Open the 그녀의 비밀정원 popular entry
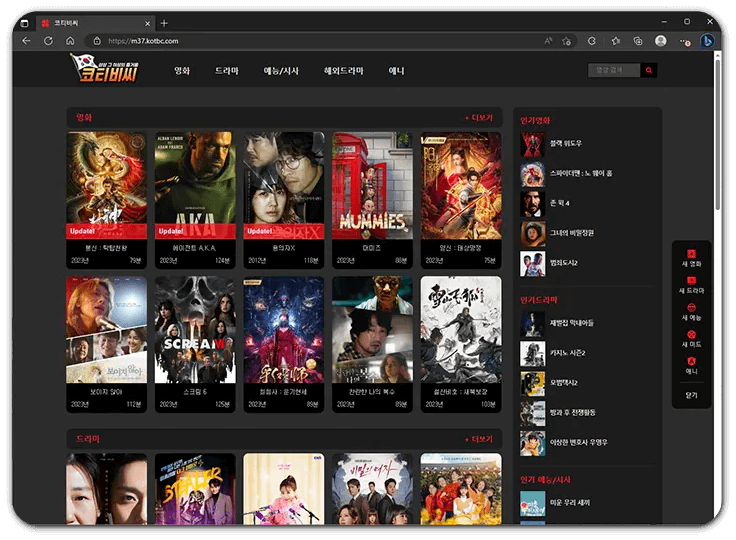 [x=557, y=233]
